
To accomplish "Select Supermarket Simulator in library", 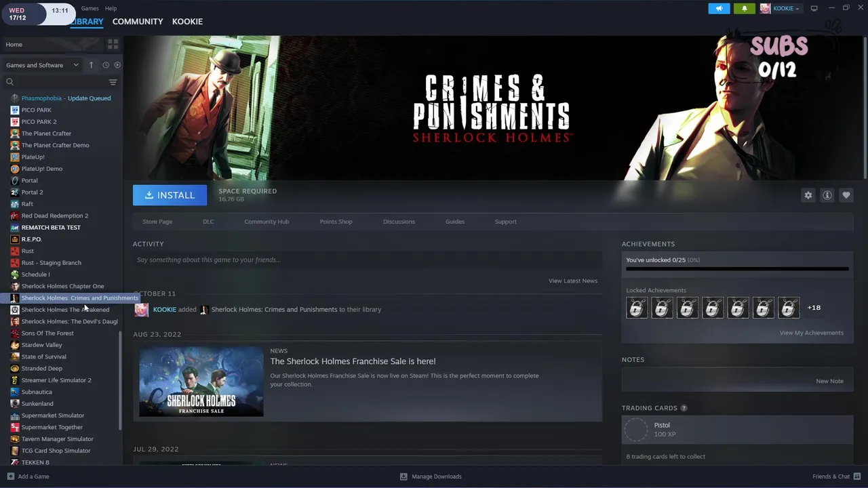I will [53, 415].
